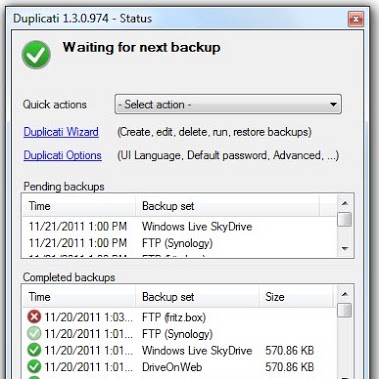Click completed backups scroll up arrow
The width and height of the screenshot is (379, 379).
(x=345, y=294)
